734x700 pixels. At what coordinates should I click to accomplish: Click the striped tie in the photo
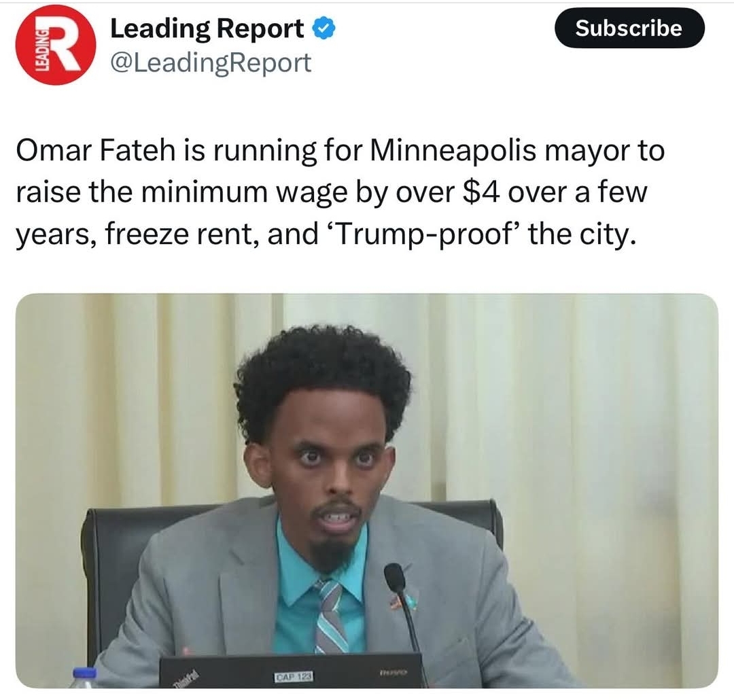(332, 615)
